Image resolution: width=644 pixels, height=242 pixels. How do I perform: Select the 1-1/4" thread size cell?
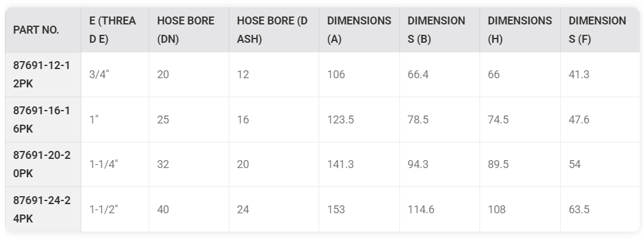[x=103, y=164]
